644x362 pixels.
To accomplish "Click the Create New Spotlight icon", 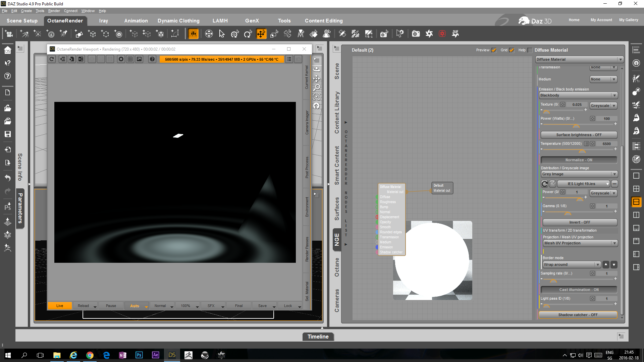I will tap(63, 34).
